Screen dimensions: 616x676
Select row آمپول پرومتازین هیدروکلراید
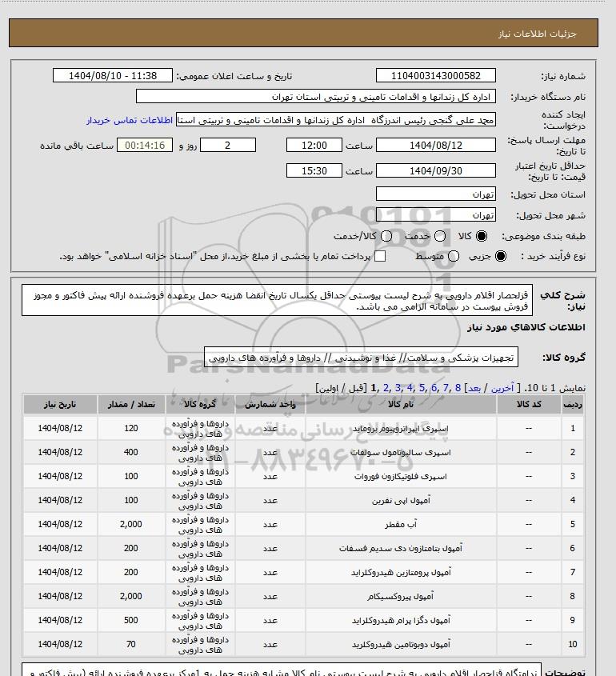(303, 572)
